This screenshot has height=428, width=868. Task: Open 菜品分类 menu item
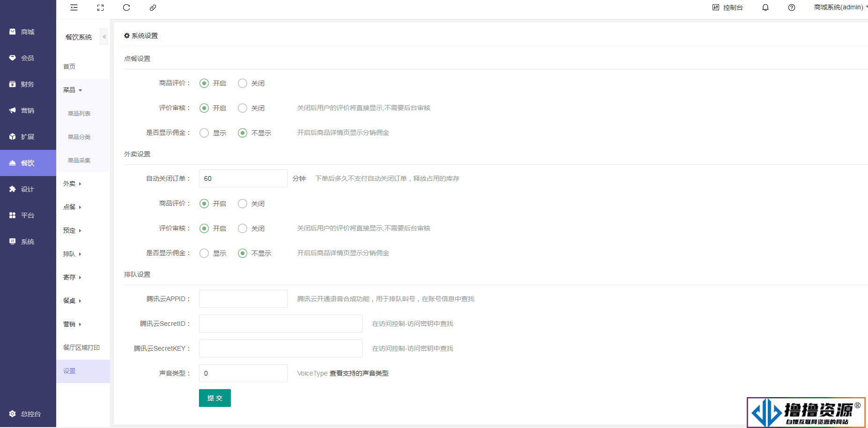point(83,137)
